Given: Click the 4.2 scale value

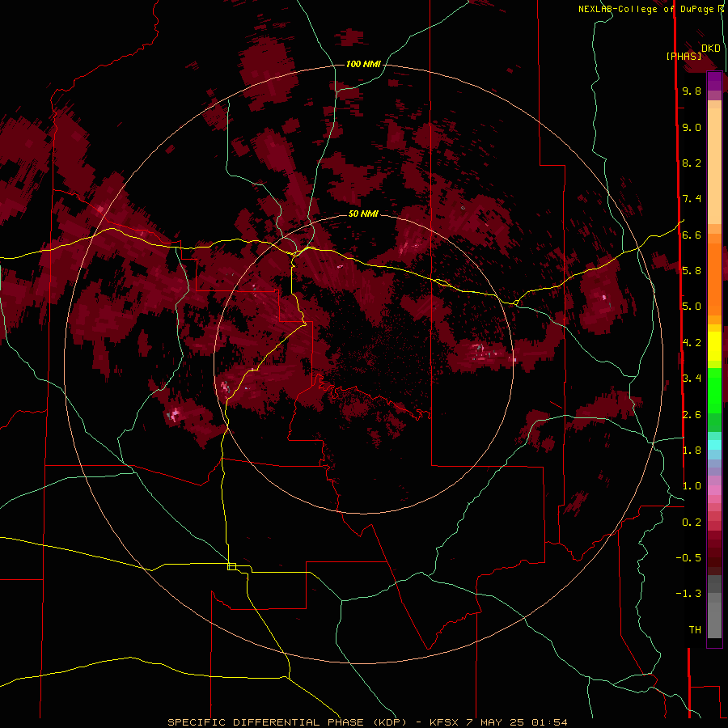Looking at the screenshot, I should click(692, 343).
